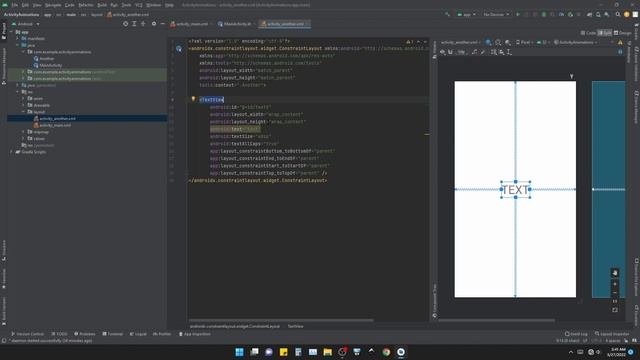
Task: Open Project panel options gear
Action: pyautogui.click(x=154, y=24)
